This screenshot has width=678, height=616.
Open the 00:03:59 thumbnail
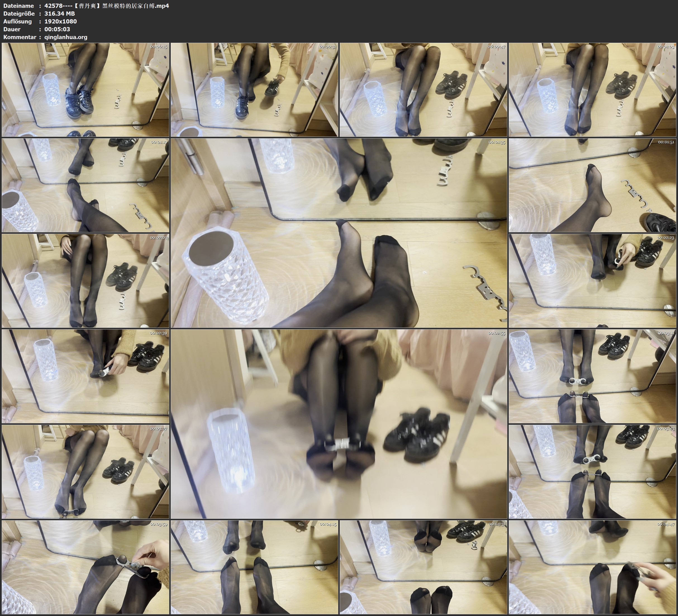(85, 567)
